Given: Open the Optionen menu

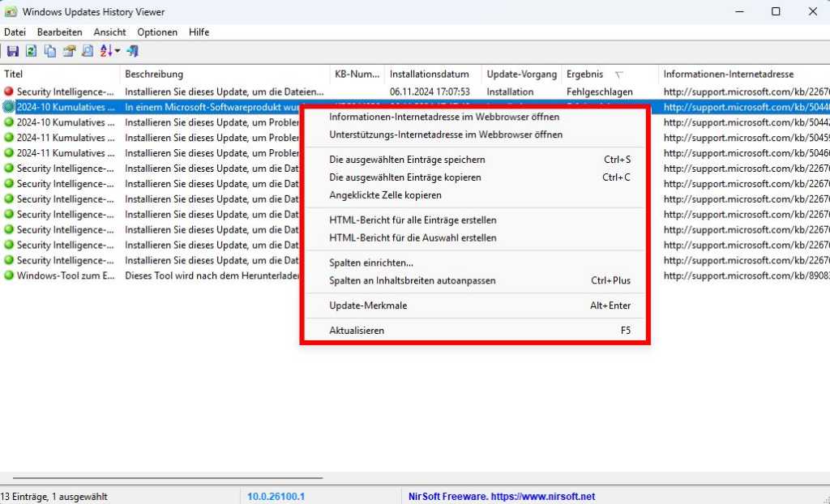Looking at the screenshot, I should tap(156, 32).
